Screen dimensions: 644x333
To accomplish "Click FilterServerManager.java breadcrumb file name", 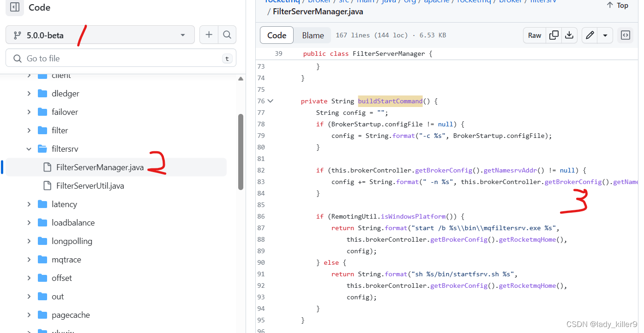I will tap(318, 12).
